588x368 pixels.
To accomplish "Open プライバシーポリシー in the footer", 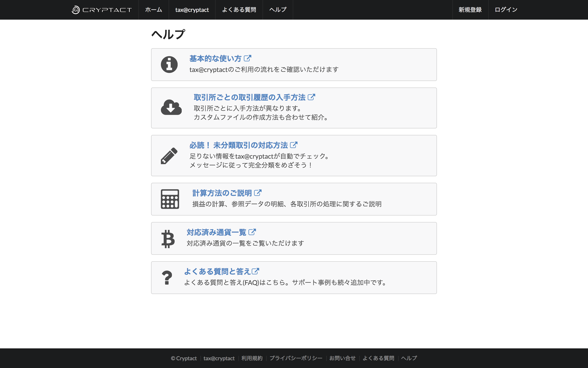I will click(296, 358).
